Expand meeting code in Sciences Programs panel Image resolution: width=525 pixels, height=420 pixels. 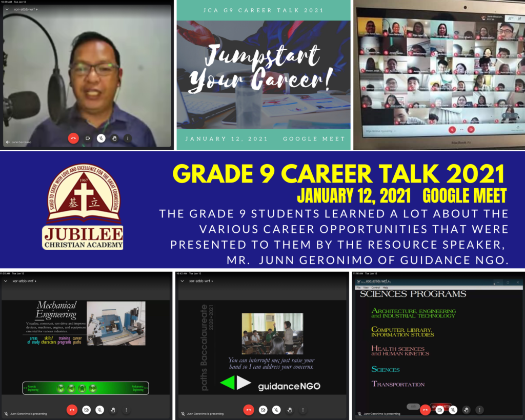coord(378,281)
